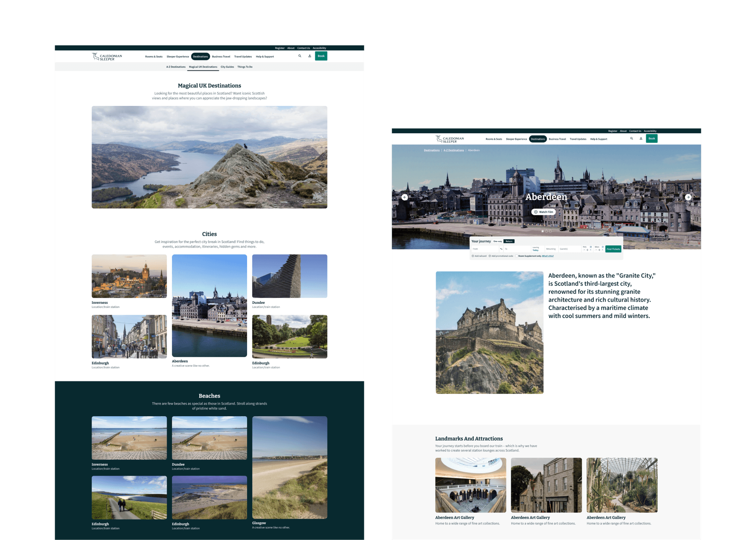
Task: Open the large Aberdeen city card image
Action: 209,306
